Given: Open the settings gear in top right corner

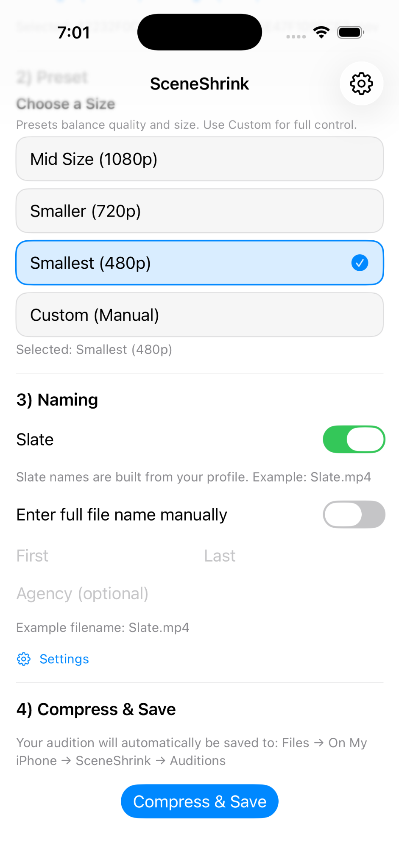Looking at the screenshot, I should point(361,83).
